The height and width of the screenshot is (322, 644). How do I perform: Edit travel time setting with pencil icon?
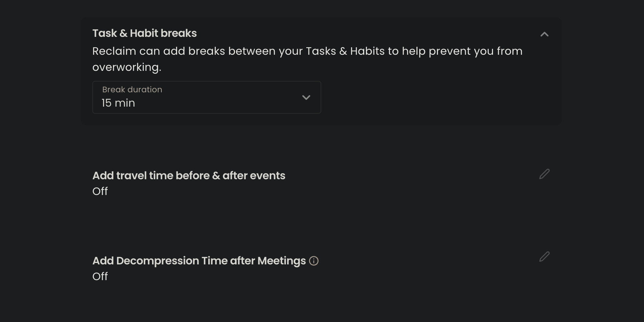pyautogui.click(x=544, y=174)
